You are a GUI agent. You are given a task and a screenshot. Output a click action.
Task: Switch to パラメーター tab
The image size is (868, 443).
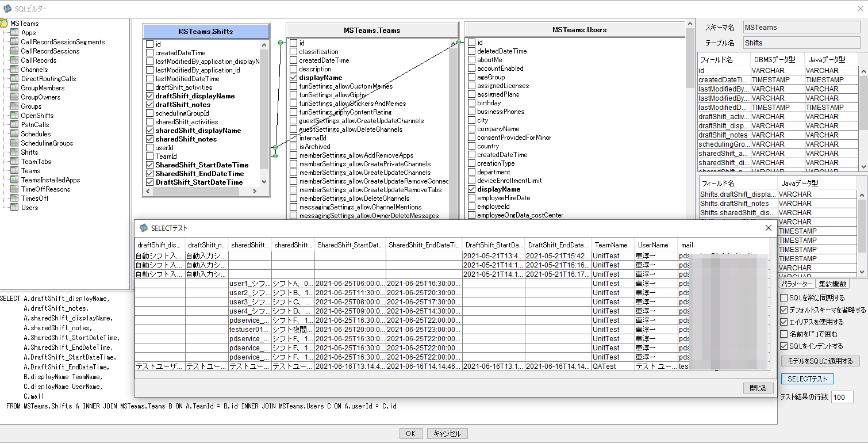797,284
